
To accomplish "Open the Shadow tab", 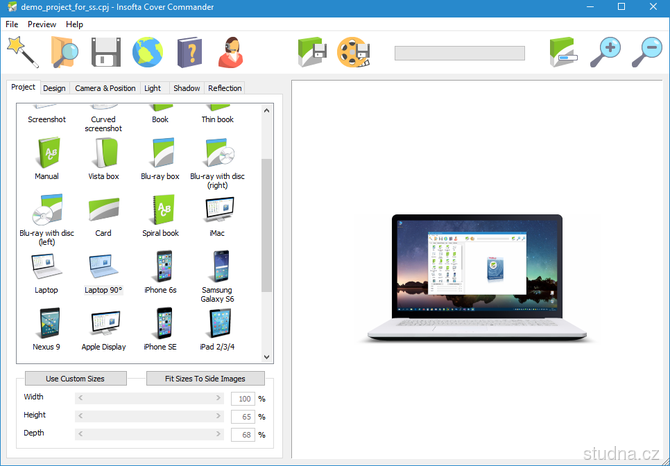I will coord(187,88).
